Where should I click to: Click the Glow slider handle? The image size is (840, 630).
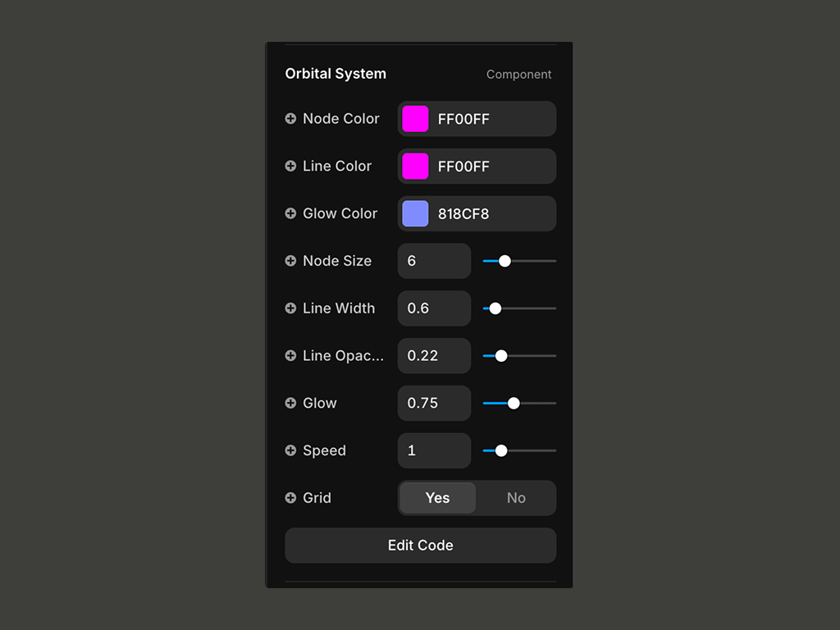[x=514, y=404]
